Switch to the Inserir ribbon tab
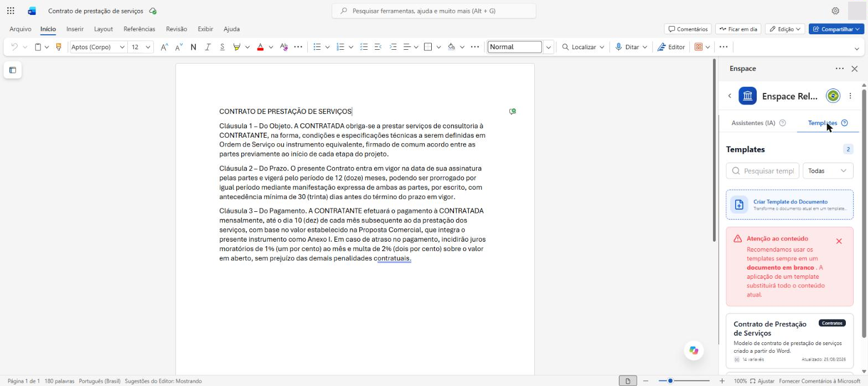Screen dimensions: 868x386 click(75, 29)
